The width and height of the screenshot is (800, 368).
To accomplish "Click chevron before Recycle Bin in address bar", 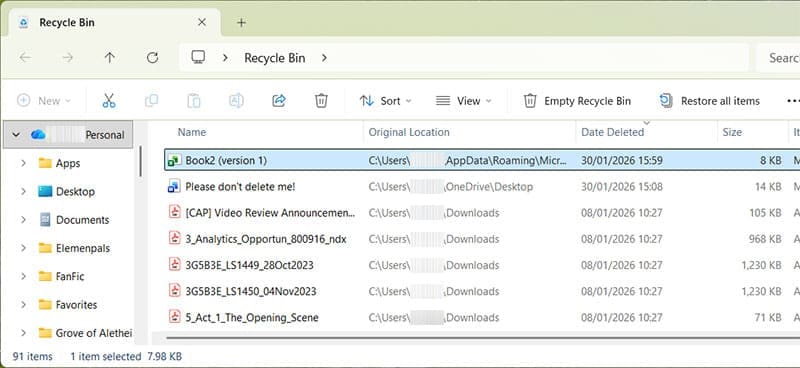I will [x=225, y=58].
